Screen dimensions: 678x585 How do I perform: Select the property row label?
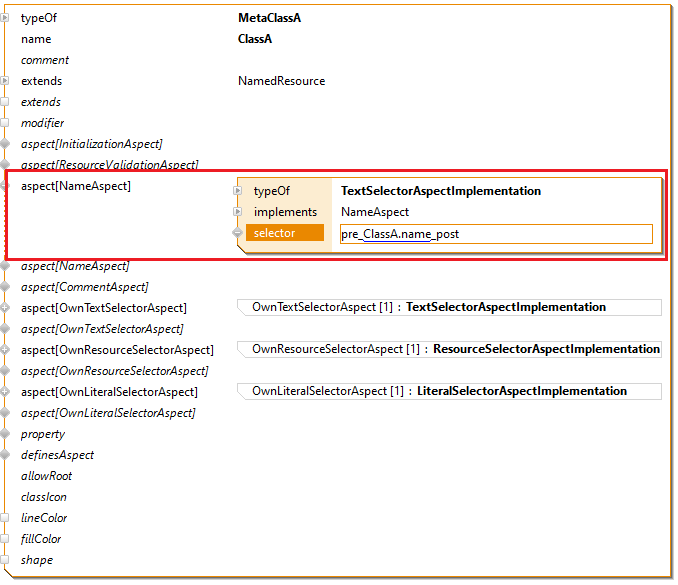[43, 434]
